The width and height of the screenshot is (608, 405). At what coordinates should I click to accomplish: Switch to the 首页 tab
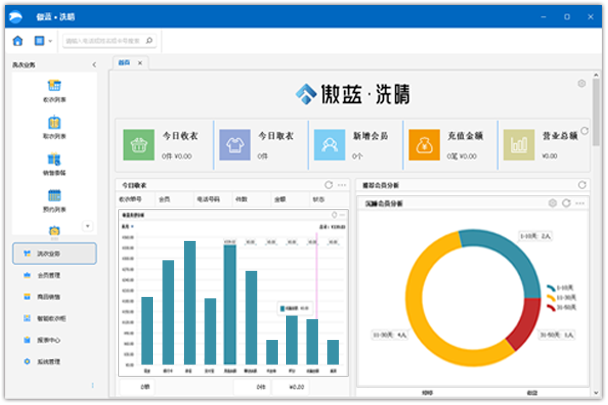click(x=124, y=63)
